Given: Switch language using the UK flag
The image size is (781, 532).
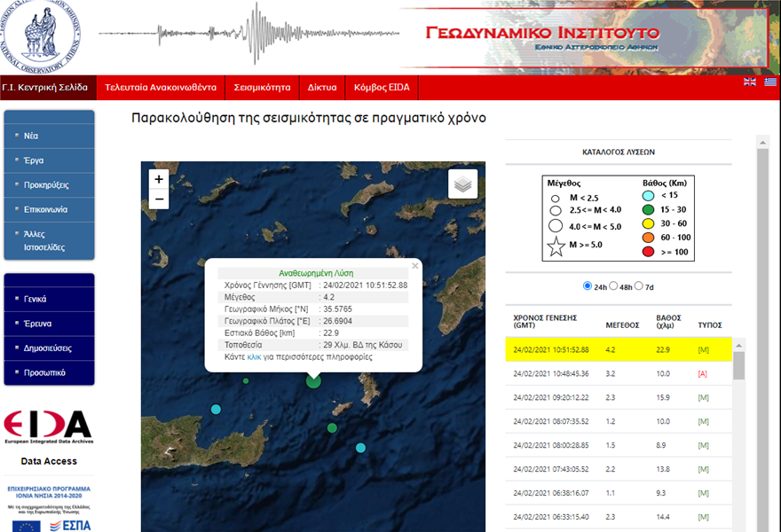Looking at the screenshot, I should [x=750, y=82].
